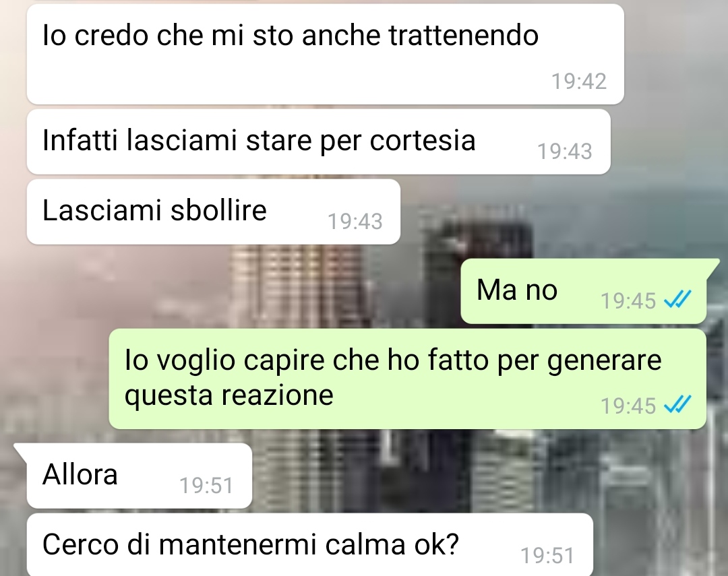Click the 19:45 timestamp on "Ma no"
This screenshot has height=576, width=728.
(x=628, y=300)
